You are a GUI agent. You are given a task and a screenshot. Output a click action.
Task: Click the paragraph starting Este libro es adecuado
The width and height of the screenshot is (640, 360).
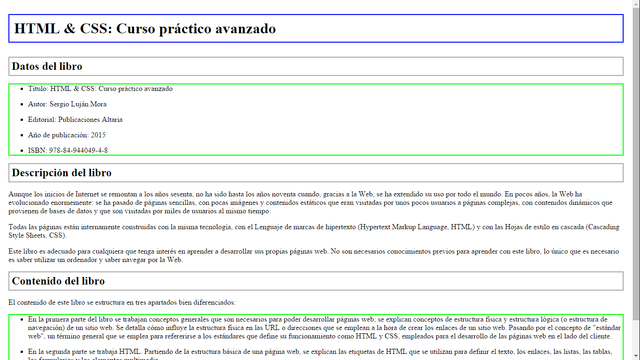(314, 256)
